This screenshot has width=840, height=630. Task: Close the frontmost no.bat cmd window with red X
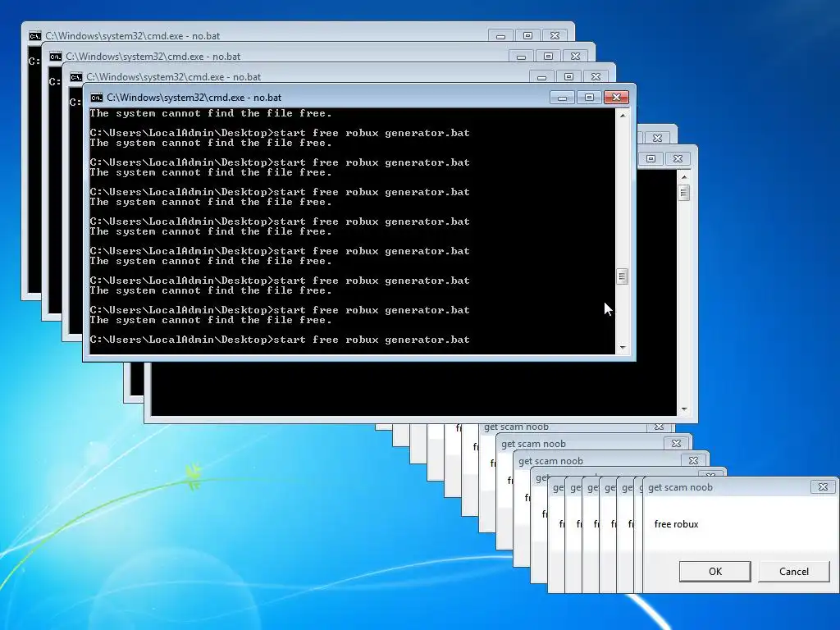click(x=616, y=98)
